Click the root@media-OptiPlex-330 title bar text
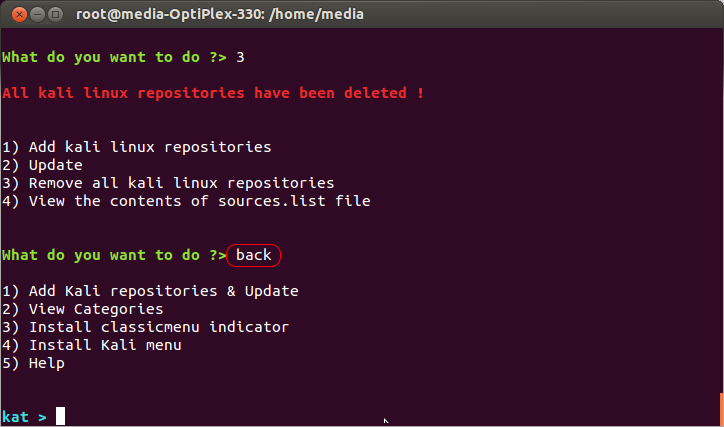This screenshot has width=724, height=427. tap(220, 14)
